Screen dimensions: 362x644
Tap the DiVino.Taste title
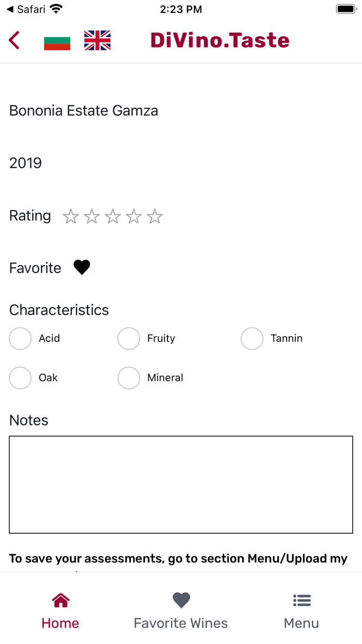pos(220,40)
